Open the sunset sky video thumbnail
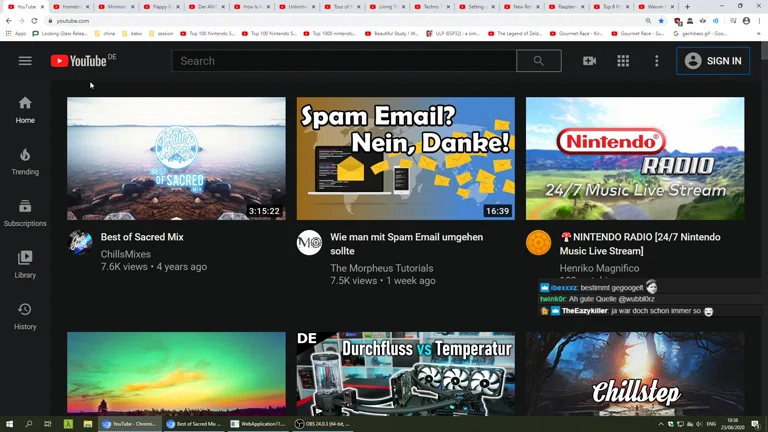This screenshot has height=432, width=768. 176,374
